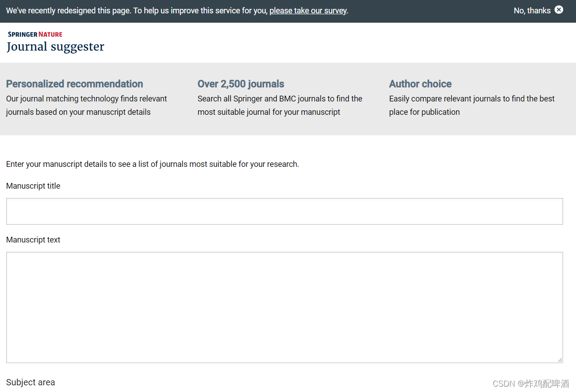Screen dimensions: 576x392
Task: Click the "Journal suggester" page title
Action: point(55,47)
